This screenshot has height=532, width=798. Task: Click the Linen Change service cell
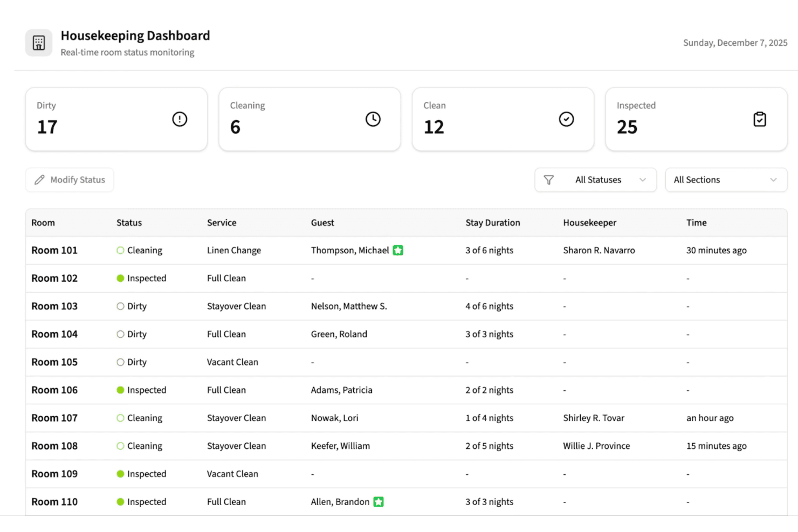234,250
